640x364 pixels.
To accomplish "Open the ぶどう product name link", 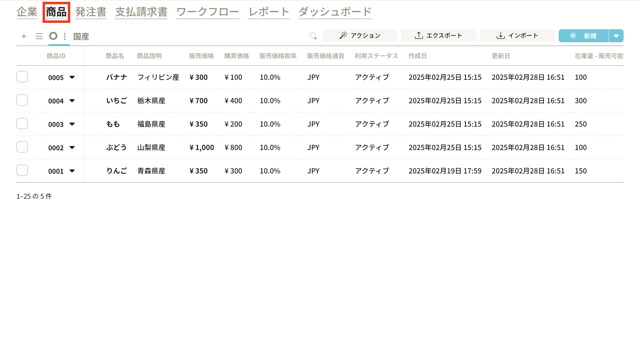I will [x=116, y=148].
